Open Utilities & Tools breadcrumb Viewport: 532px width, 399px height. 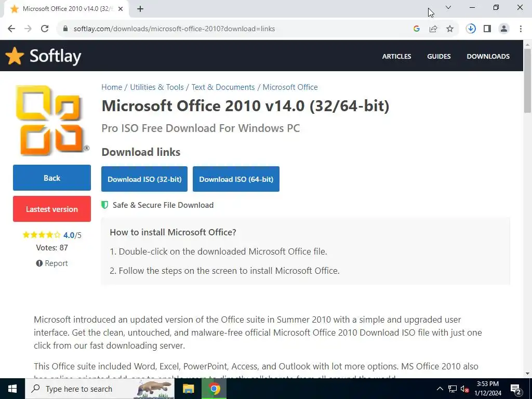pos(157,87)
